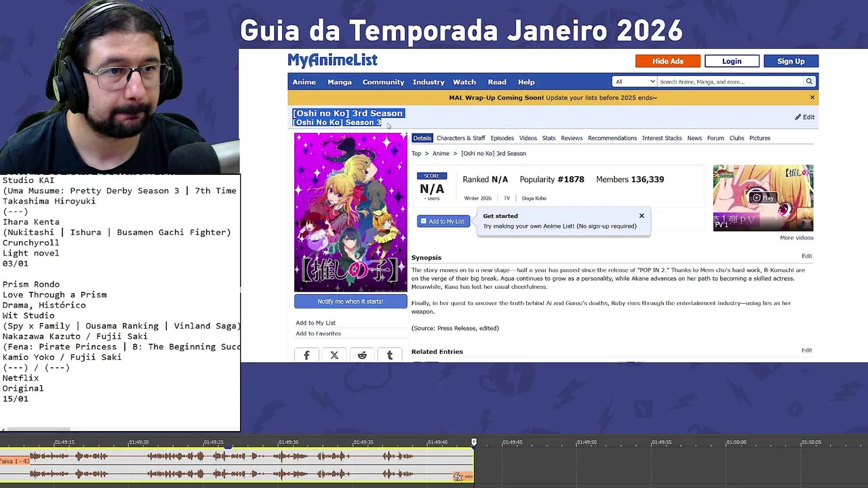This screenshot has height=488, width=868.
Task: Open the Manga menu
Action: click(340, 82)
